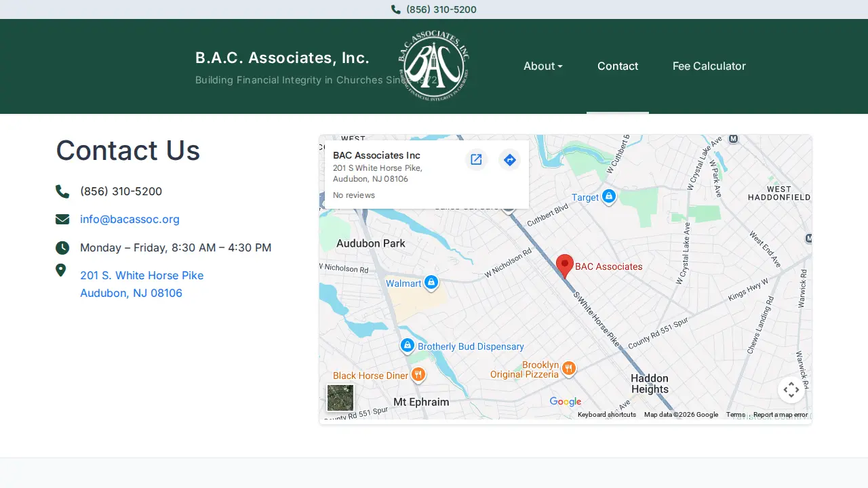The width and height of the screenshot is (868, 488).
Task: Get directions with the blue arrow icon
Action: 510,160
